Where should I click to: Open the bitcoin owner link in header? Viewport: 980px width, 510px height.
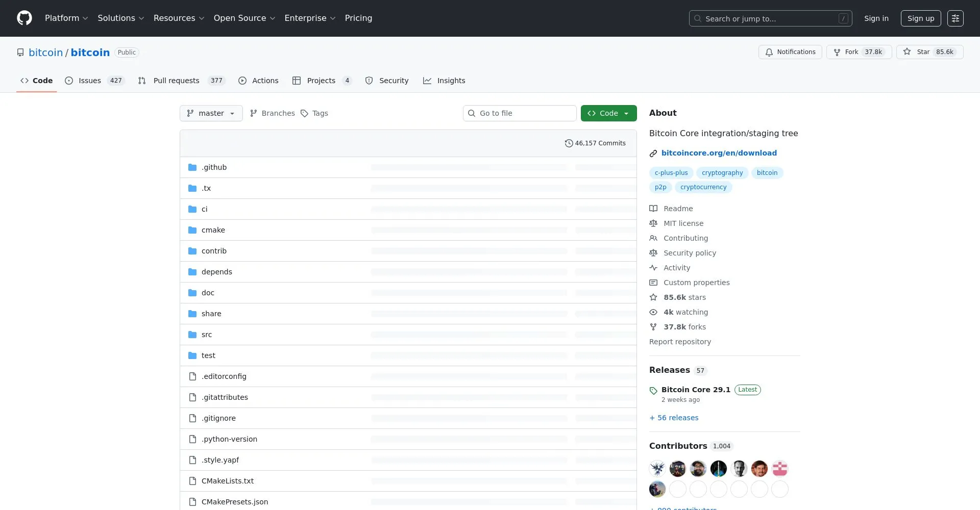click(45, 53)
